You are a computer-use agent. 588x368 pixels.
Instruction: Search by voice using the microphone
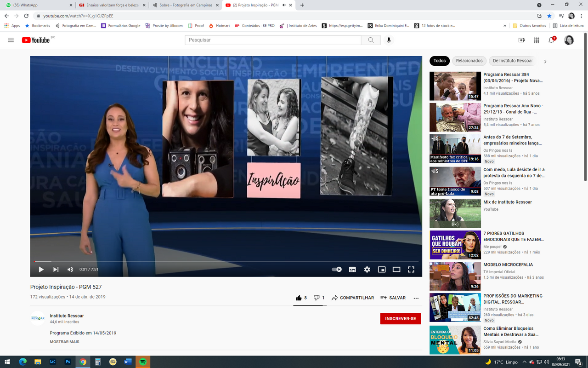pyautogui.click(x=389, y=40)
